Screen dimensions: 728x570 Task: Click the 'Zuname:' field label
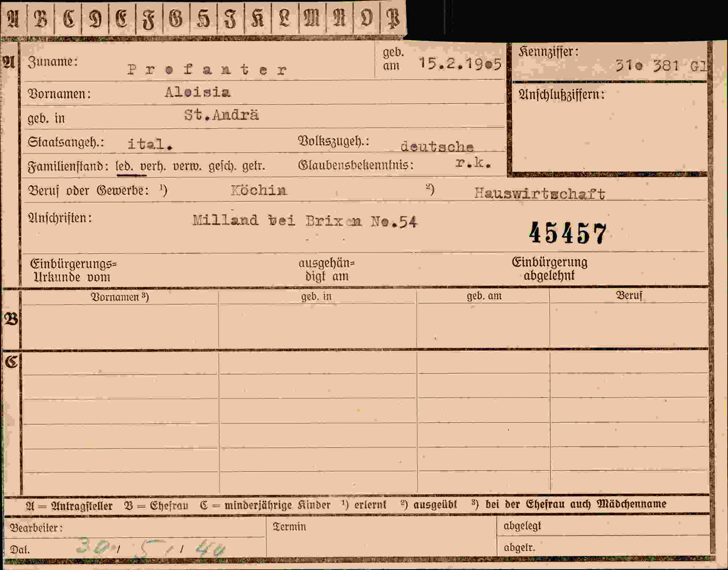point(53,62)
